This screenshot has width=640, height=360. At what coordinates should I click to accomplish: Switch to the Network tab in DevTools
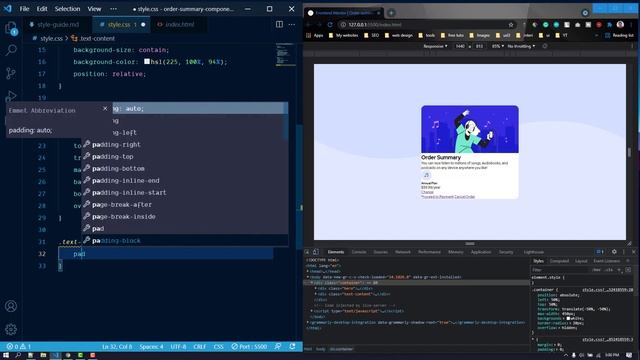(402, 252)
